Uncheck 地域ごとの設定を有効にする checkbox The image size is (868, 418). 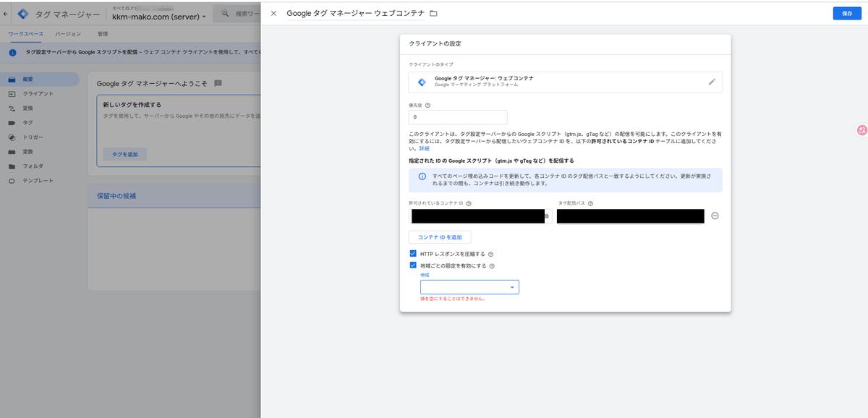point(413,265)
